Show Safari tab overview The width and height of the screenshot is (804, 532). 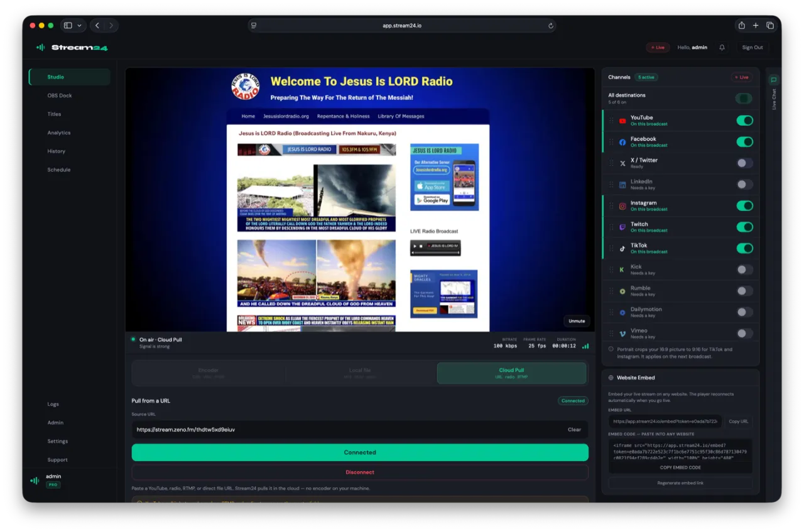pyautogui.click(x=770, y=25)
